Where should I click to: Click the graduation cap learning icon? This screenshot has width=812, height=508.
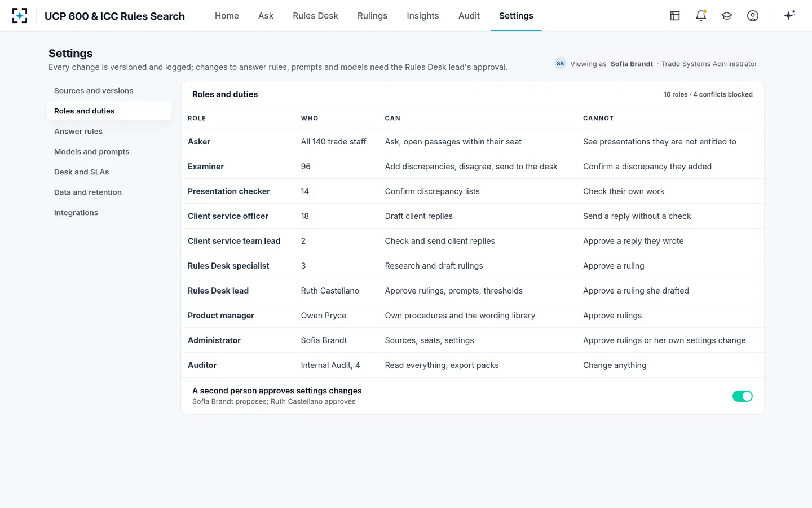click(x=727, y=16)
